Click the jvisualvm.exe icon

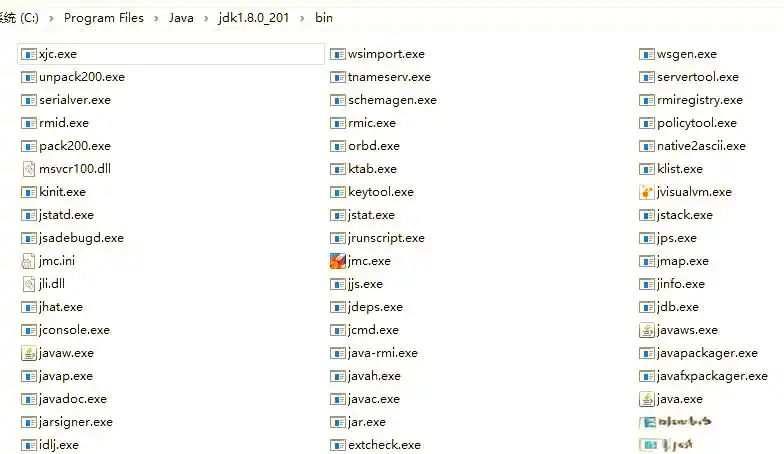point(647,192)
